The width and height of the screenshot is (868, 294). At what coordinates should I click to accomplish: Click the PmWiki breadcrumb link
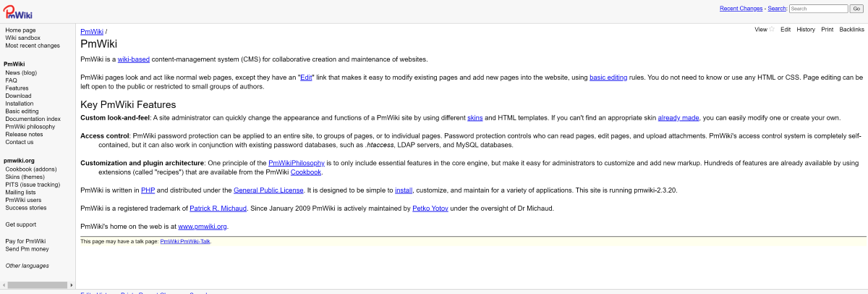pyautogui.click(x=92, y=32)
